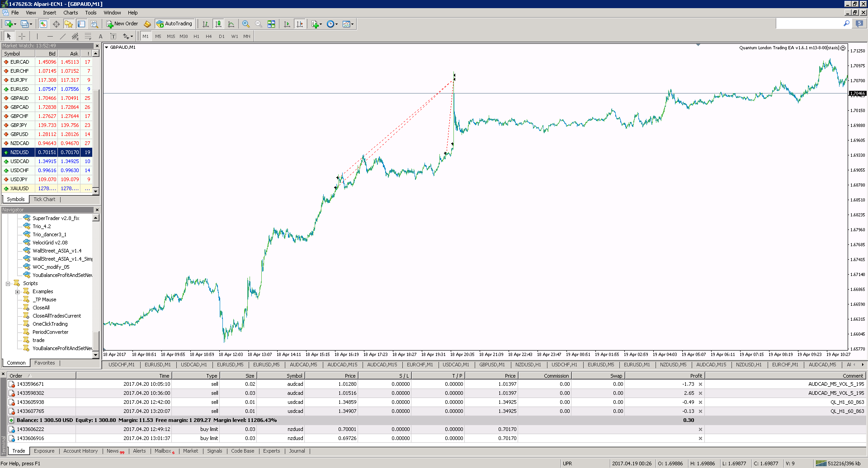Image resolution: width=868 pixels, height=468 pixels.
Task: Switch to M30 timeframe
Action: (184, 36)
